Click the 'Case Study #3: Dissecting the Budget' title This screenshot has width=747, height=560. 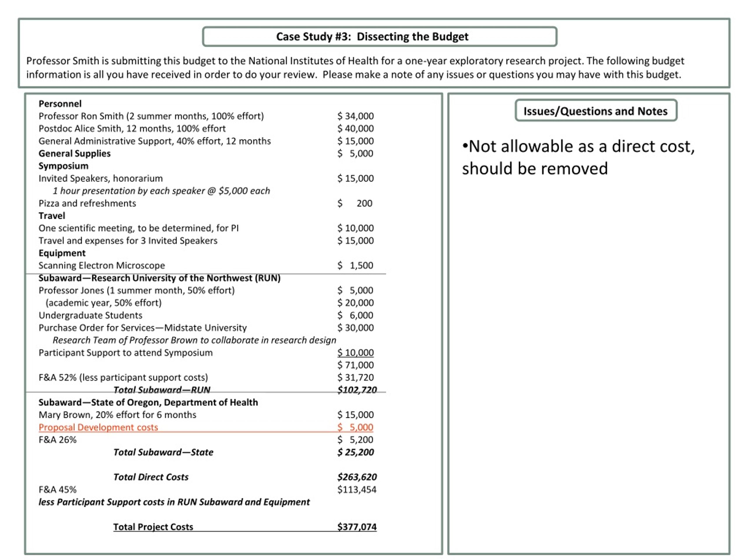click(372, 36)
